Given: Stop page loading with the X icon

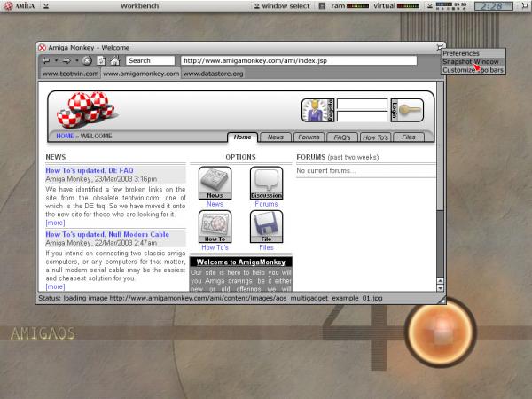Looking at the screenshot, I should tap(87, 60).
